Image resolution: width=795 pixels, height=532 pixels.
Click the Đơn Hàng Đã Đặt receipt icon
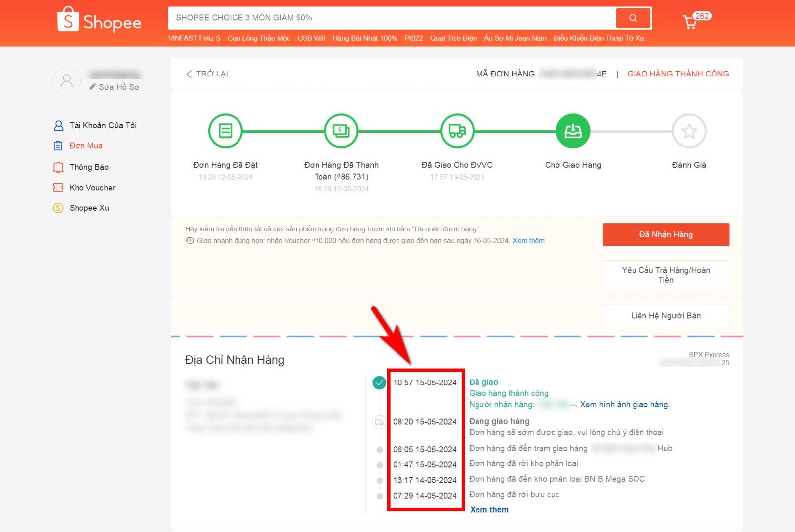[226, 131]
